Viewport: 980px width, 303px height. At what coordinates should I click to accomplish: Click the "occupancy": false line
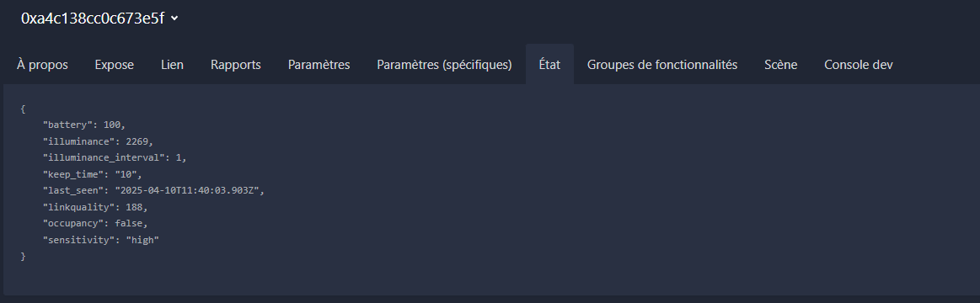[x=95, y=223]
